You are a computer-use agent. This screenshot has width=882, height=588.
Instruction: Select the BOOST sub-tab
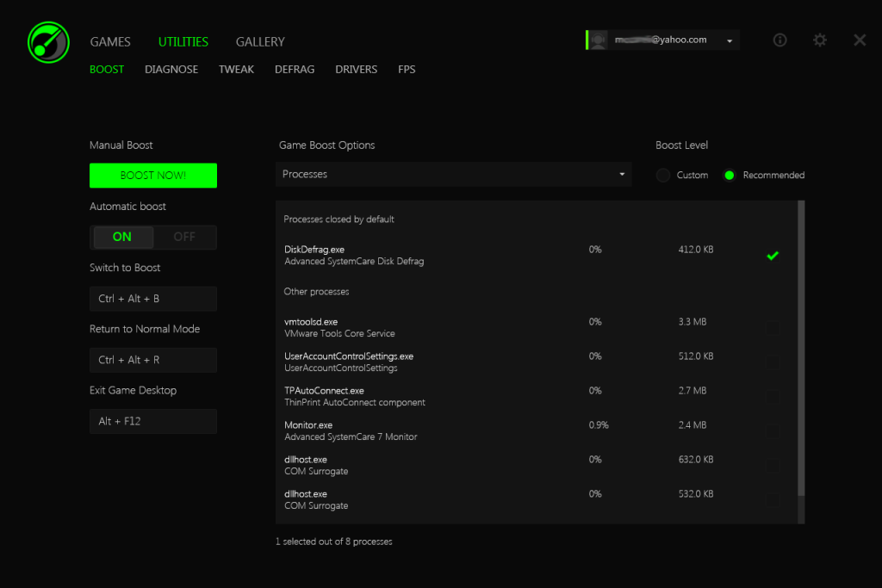click(107, 69)
